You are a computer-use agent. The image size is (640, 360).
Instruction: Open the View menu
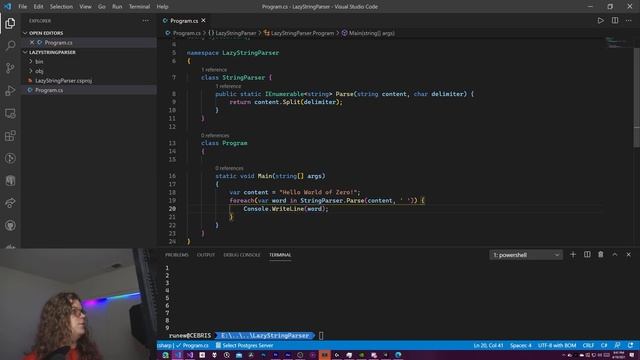coord(85,7)
